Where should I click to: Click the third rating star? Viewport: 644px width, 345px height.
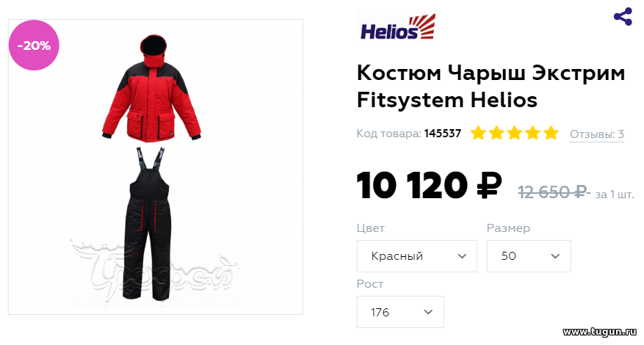(x=514, y=133)
